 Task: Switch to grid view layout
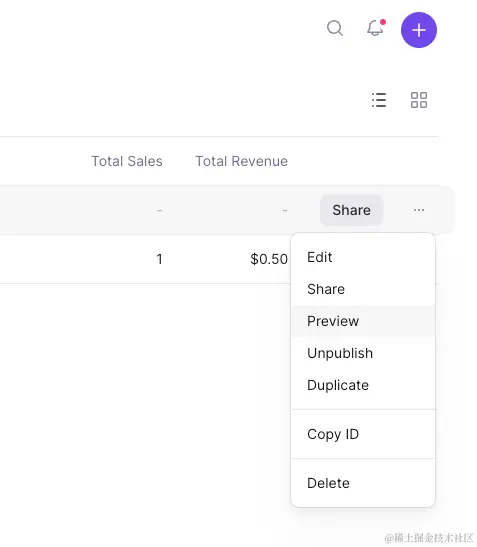coord(419,100)
